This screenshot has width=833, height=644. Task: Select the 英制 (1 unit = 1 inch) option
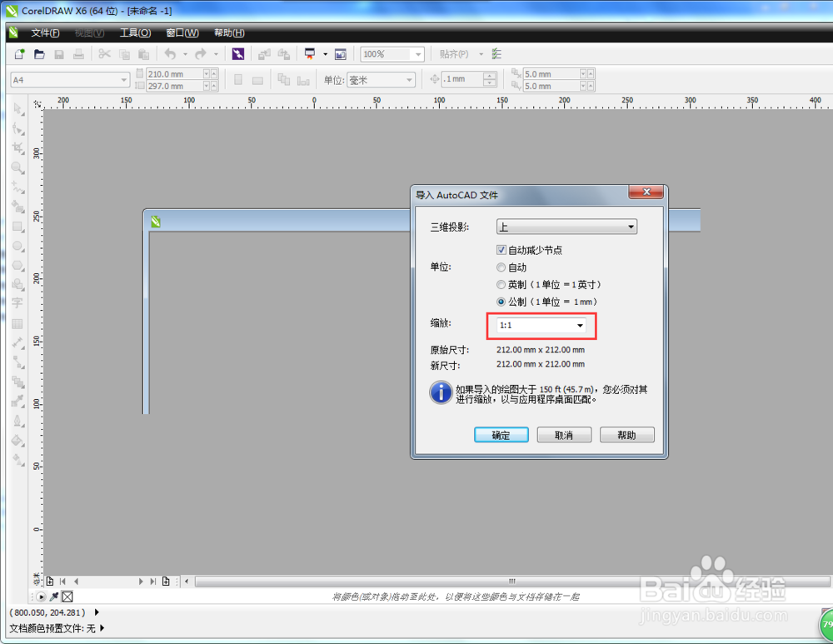pos(501,285)
